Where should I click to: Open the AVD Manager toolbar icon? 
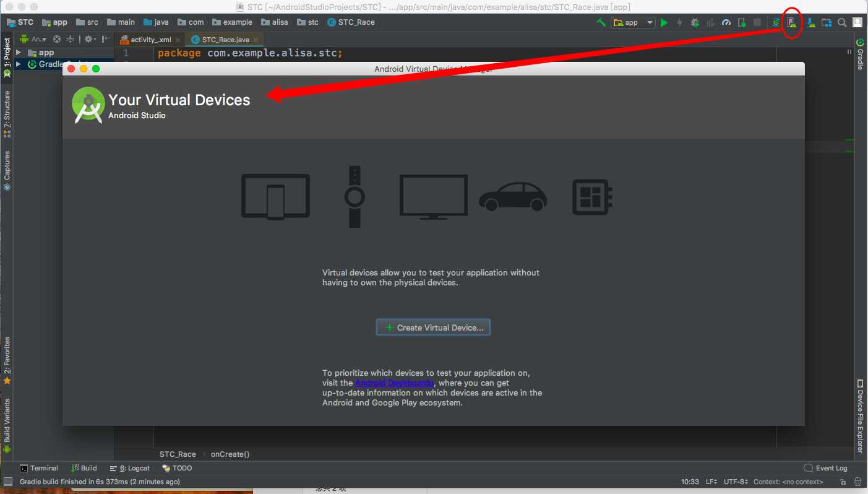[791, 22]
